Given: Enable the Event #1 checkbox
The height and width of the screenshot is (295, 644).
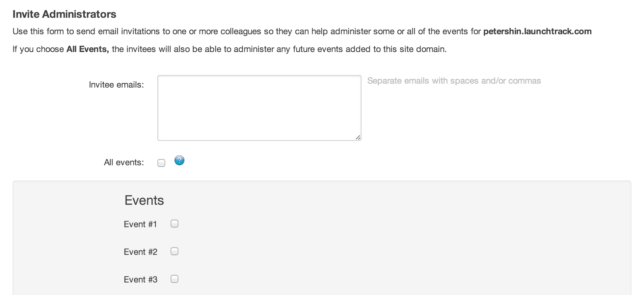Looking at the screenshot, I should tap(174, 224).
